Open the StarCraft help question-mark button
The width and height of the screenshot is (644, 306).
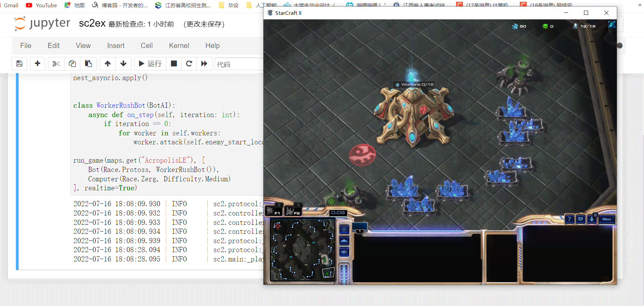point(569,219)
